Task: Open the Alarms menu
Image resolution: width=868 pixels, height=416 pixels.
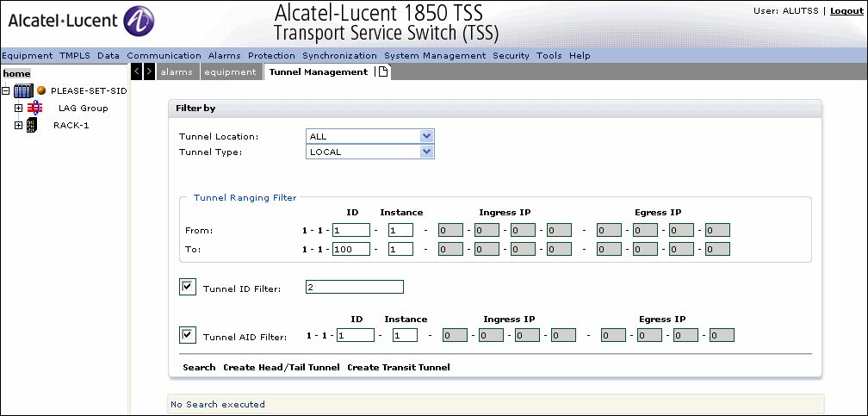Action: pos(224,55)
